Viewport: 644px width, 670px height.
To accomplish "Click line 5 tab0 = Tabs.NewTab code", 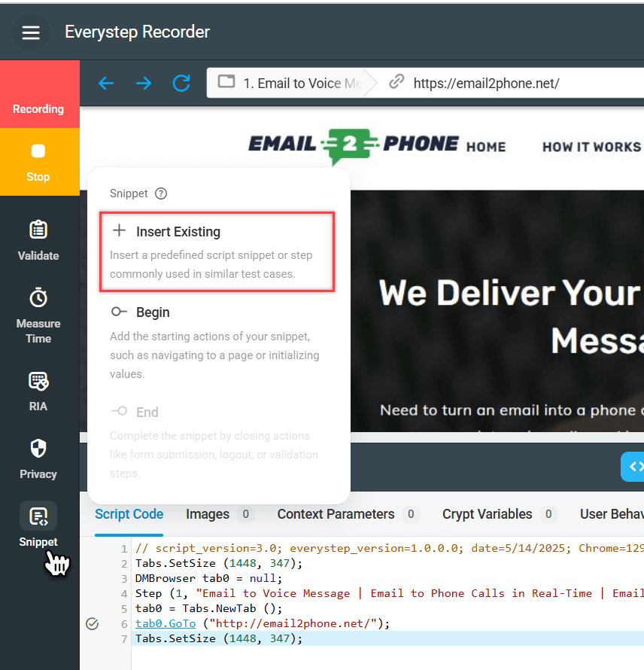I will (x=209, y=608).
